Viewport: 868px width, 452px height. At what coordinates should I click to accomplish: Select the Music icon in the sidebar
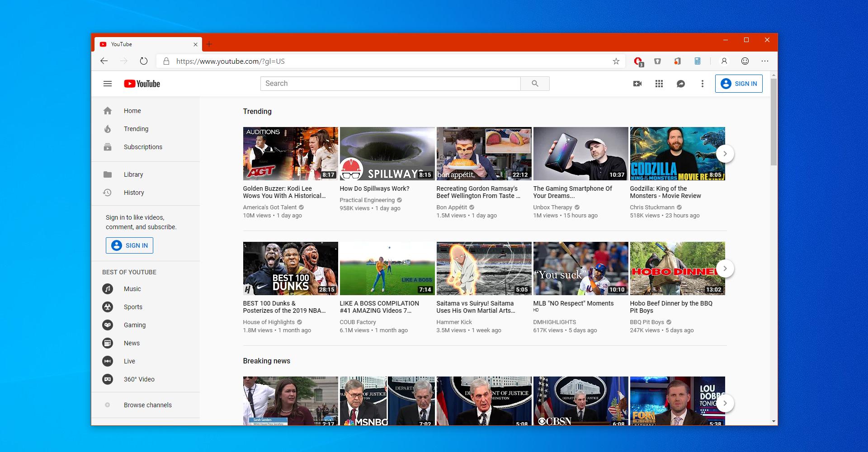pos(108,289)
